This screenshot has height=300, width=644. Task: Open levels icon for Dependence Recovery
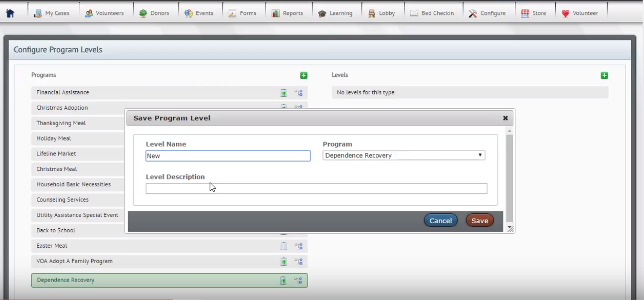[x=299, y=280]
